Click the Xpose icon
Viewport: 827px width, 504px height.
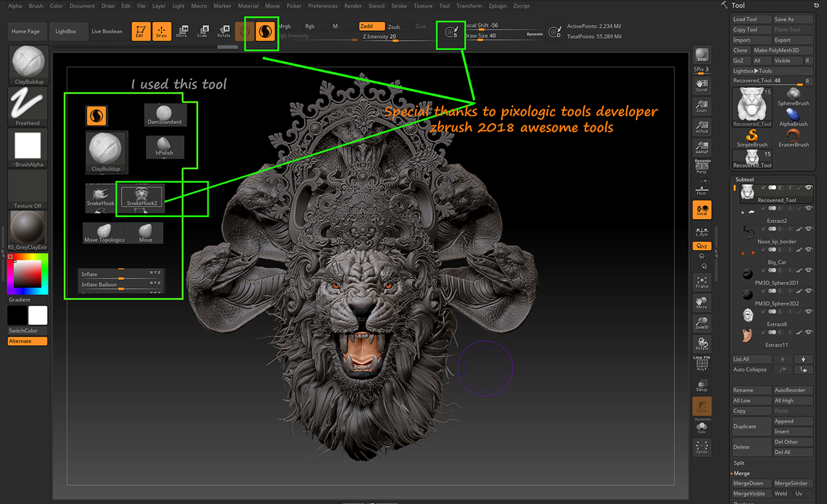tap(702, 447)
